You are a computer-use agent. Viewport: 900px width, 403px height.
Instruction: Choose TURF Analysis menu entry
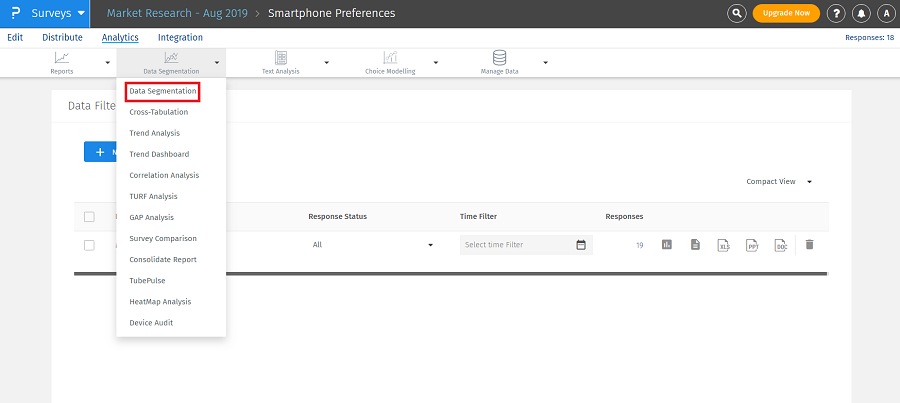click(153, 196)
